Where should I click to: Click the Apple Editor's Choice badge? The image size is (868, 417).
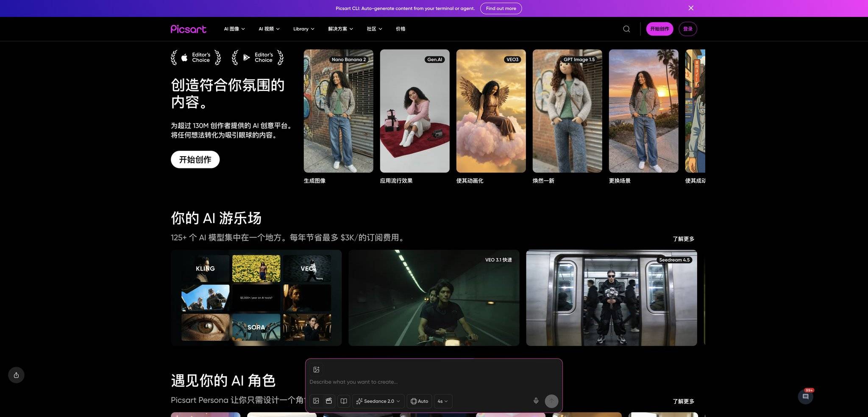click(x=196, y=58)
